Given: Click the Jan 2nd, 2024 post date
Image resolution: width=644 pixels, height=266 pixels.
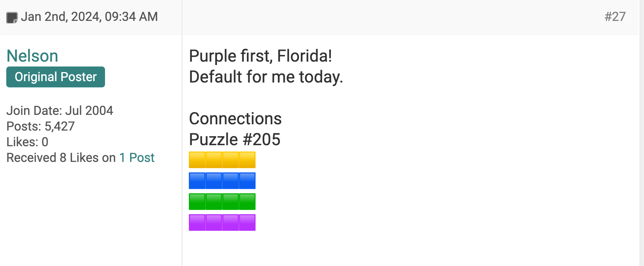Looking at the screenshot, I should 89,17.
